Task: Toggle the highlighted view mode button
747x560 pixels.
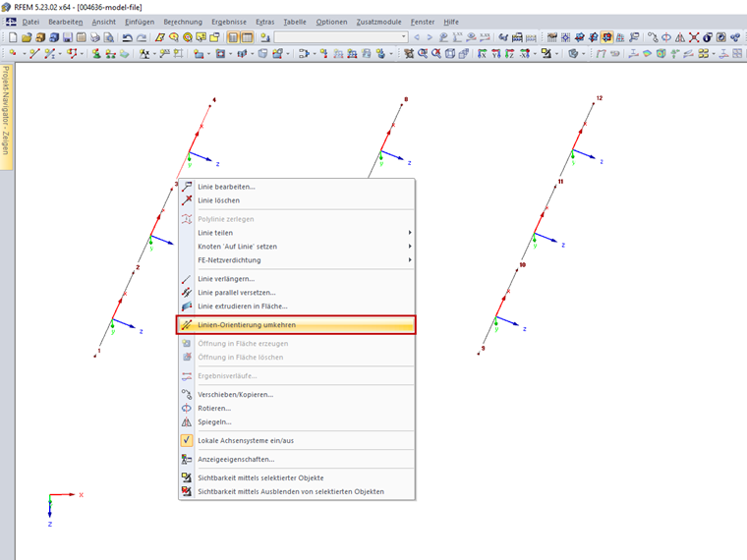Action: [606, 37]
